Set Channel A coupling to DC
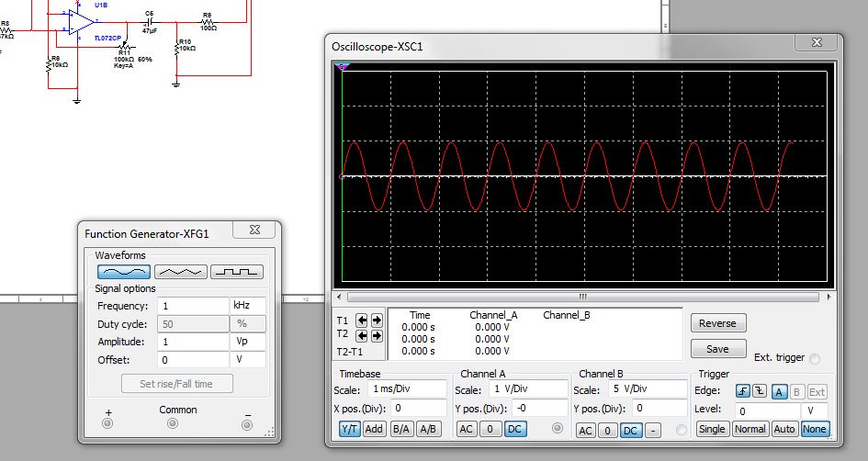Viewport: 868px width, 461px height. click(x=514, y=429)
